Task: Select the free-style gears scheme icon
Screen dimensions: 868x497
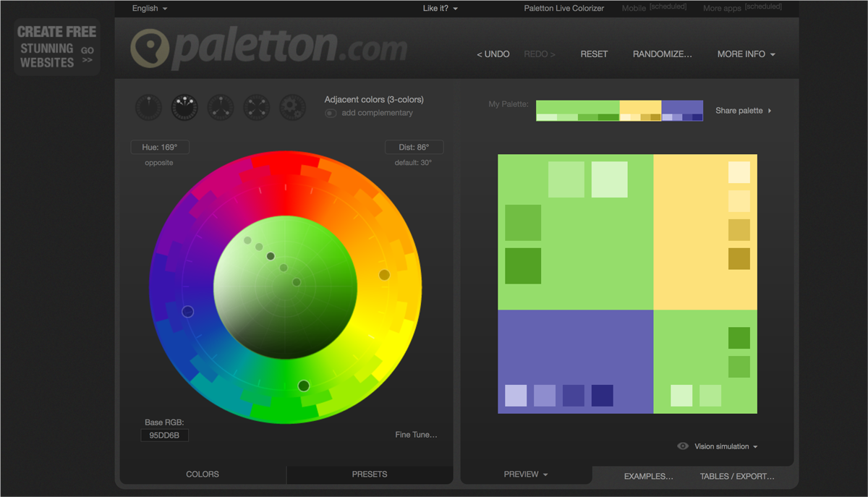Action: pyautogui.click(x=293, y=106)
